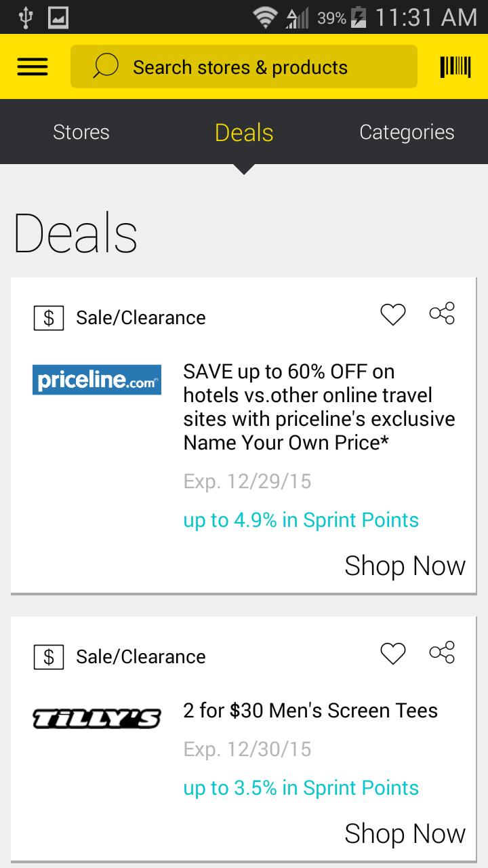Open the hamburger navigation menu
488x868 pixels.
(x=32, y=66)
